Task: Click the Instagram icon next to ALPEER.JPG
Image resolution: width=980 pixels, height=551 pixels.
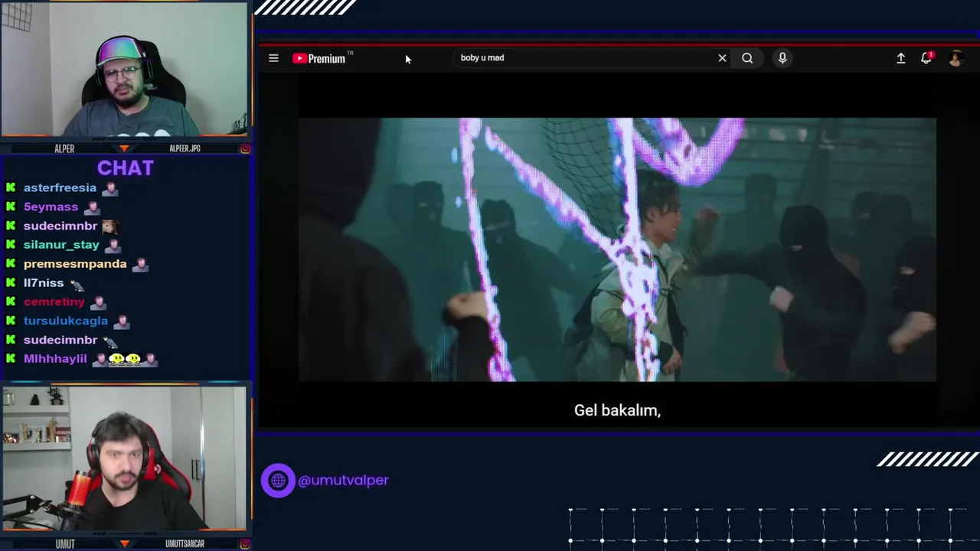Action: (x=245, y=148)
